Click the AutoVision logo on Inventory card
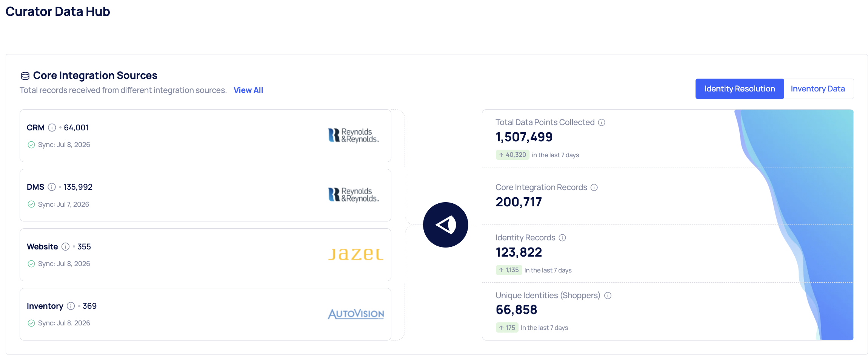The image size is (868, 356). coord(356,314)
